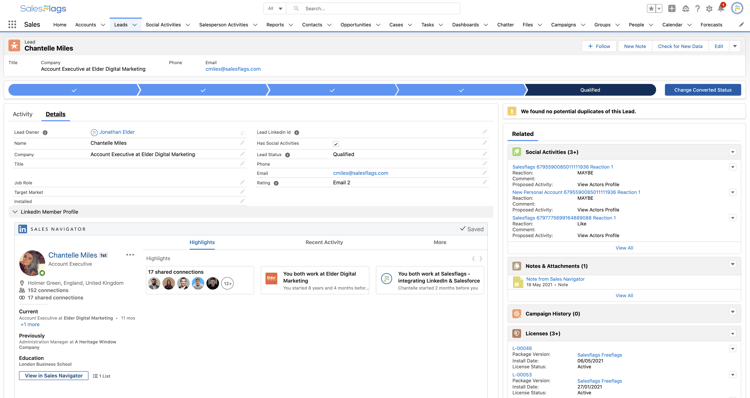Image resolution: width=750 pixels, height=398 pixels.
Task: Open the All search scope dropdown
Action: [x=275, y=9]
